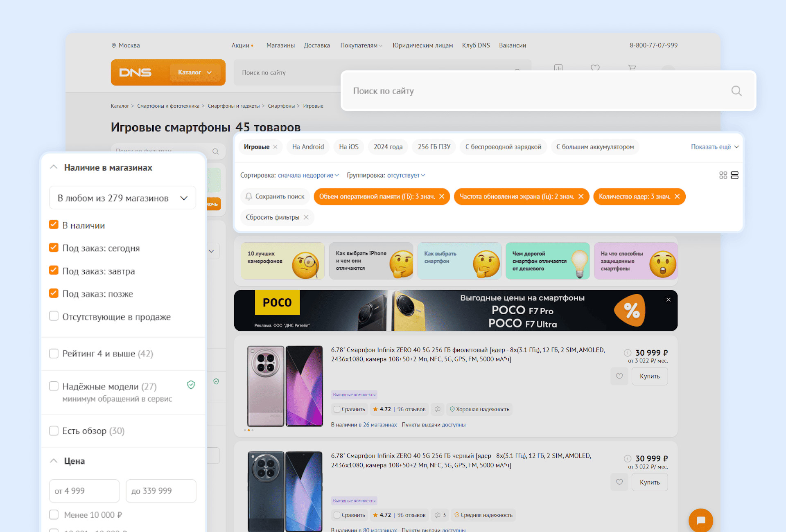Click 'Купить' for the violet Infinix ZERO 40
This screenshot has height=532, width=786.
point(649,376)
